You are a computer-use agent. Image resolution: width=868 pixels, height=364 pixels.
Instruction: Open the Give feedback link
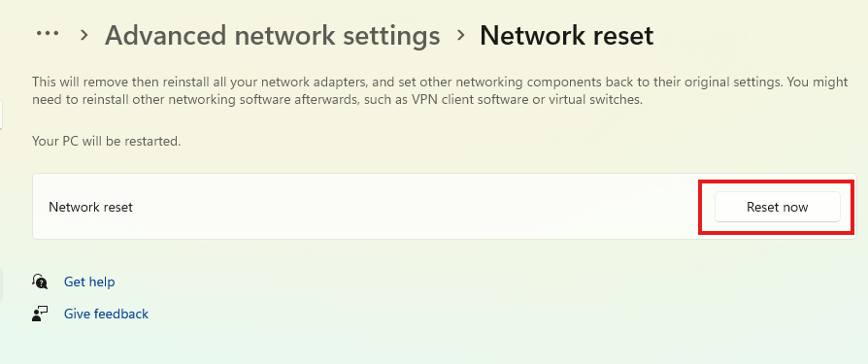click(106, 314)
